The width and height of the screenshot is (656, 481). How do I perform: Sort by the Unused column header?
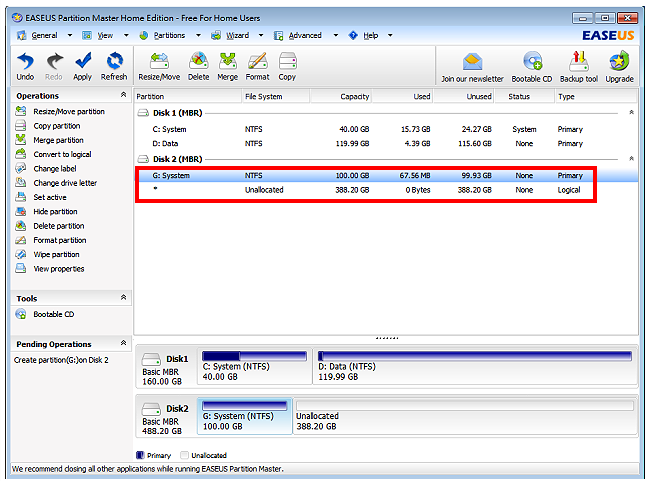click(464, 97)
